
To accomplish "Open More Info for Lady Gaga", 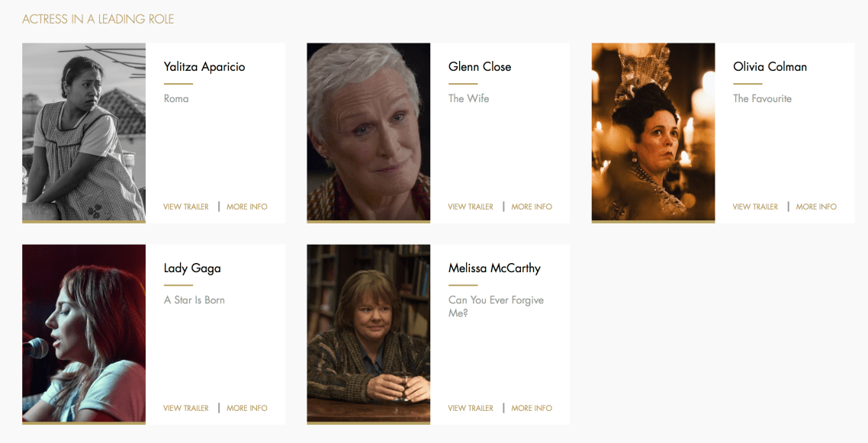I will (x=247, y=408).
